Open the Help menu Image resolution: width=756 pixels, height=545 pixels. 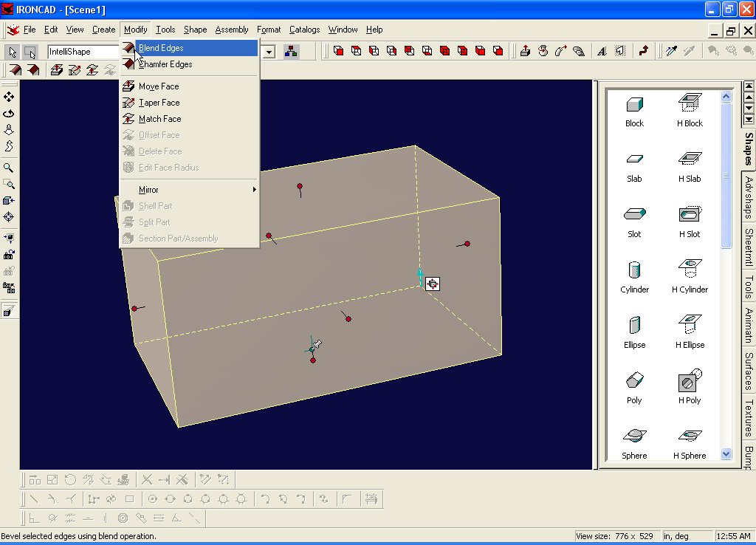point(374,30)
